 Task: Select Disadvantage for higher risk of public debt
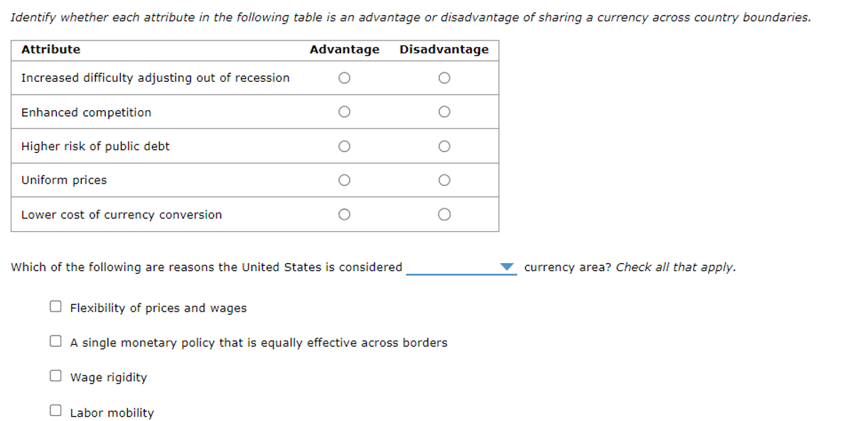point(444,146)
